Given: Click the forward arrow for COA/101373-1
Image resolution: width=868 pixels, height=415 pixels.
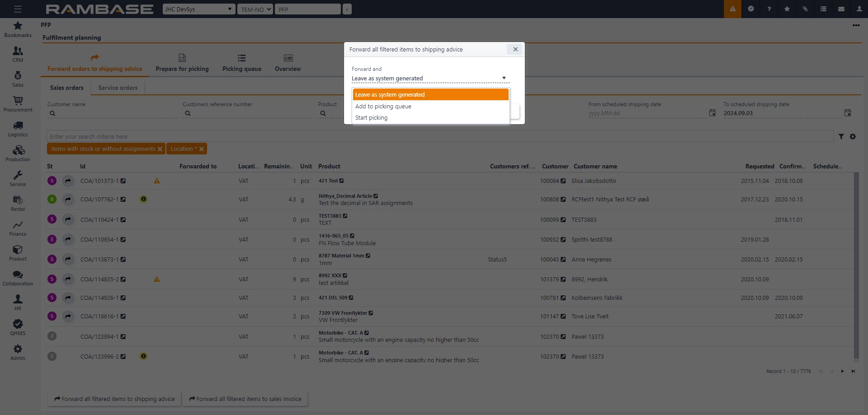Looking at the screenshot, I should click(68, 181).
